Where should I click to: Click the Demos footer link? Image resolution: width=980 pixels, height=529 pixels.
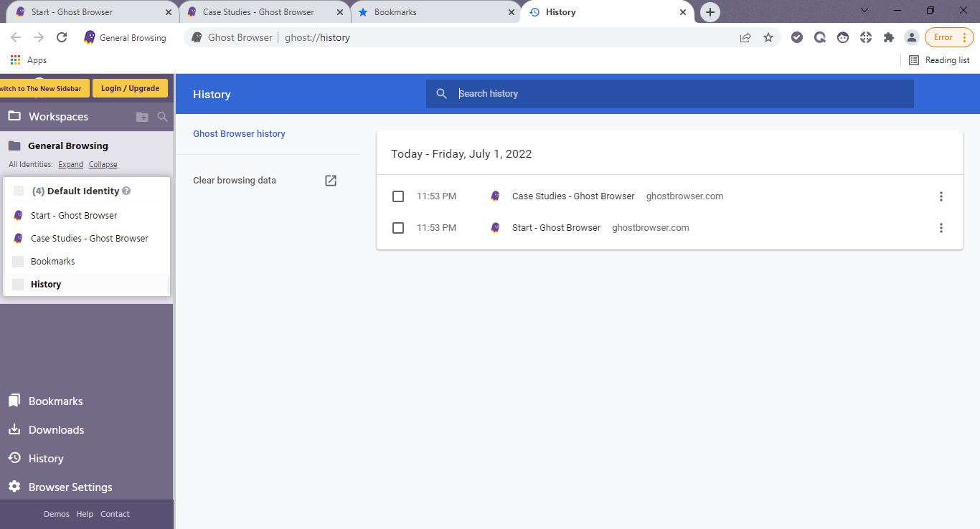point(57,514)
